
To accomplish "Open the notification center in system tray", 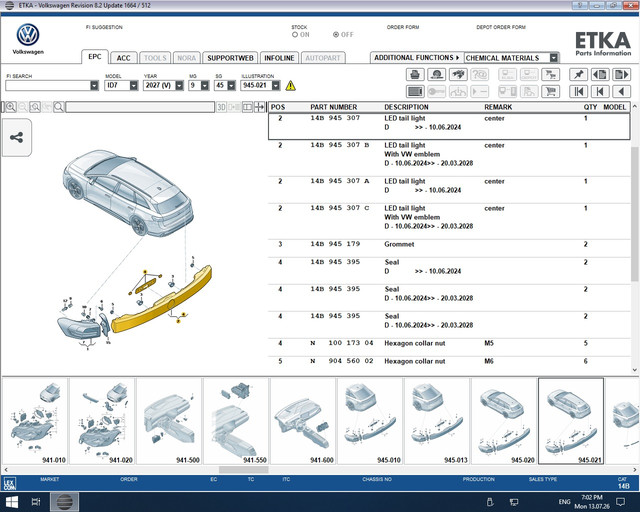I will coord(620,502).
